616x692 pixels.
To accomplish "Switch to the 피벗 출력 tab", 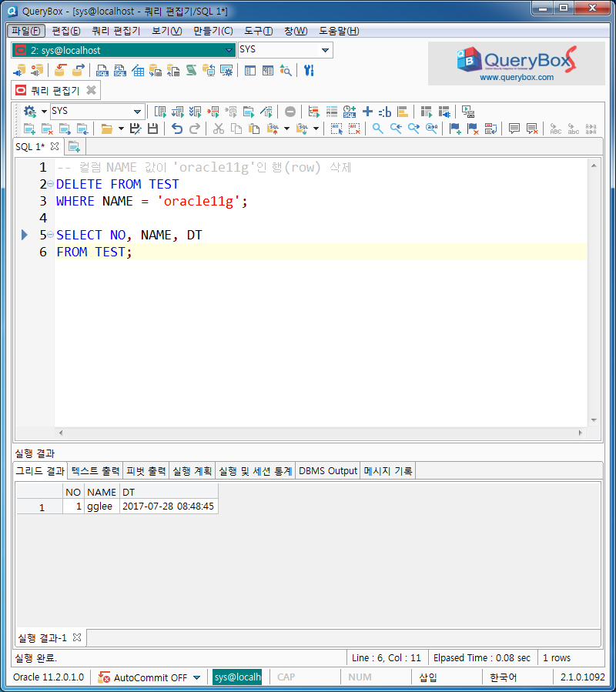I will [146, 471].
